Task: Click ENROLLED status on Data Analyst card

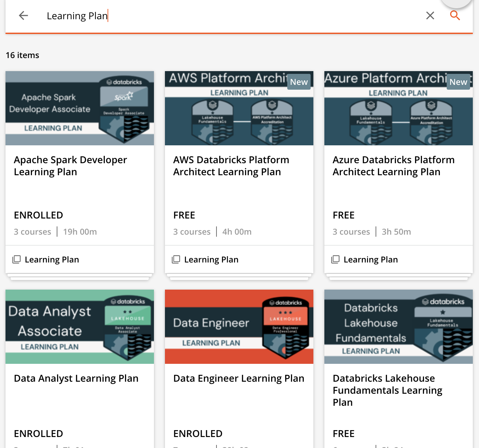Action: [38, 434]
